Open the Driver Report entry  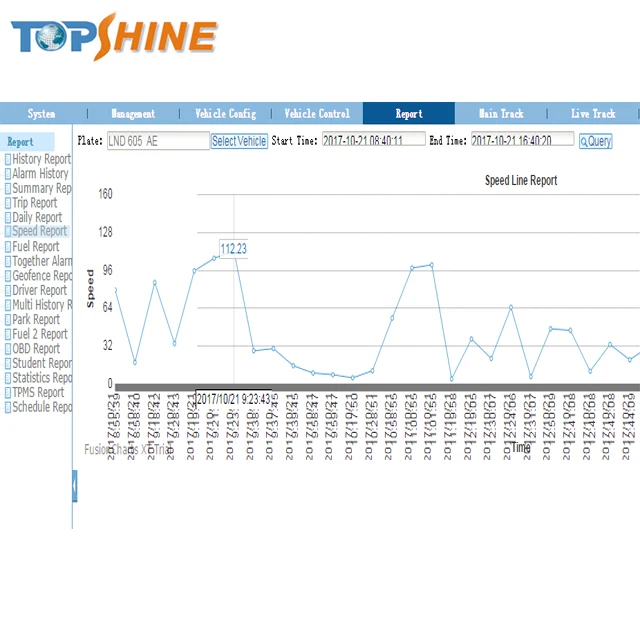pyautogui.click(x=39, y=290)
